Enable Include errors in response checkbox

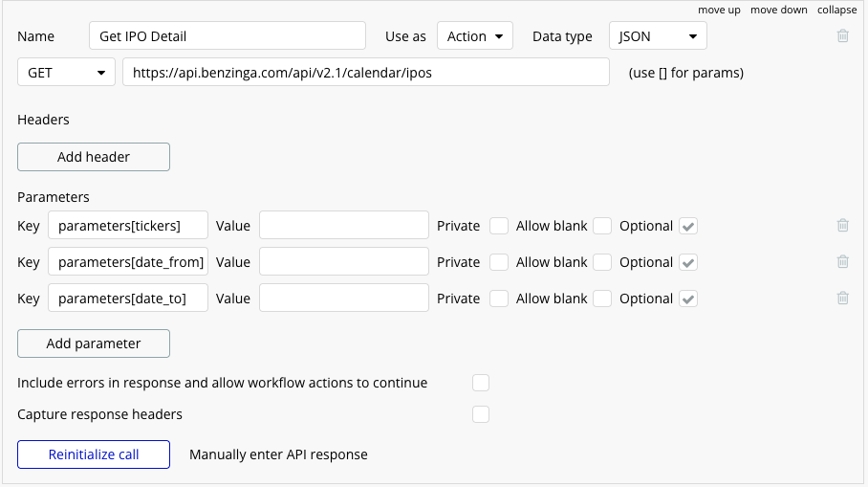(481, 383)
